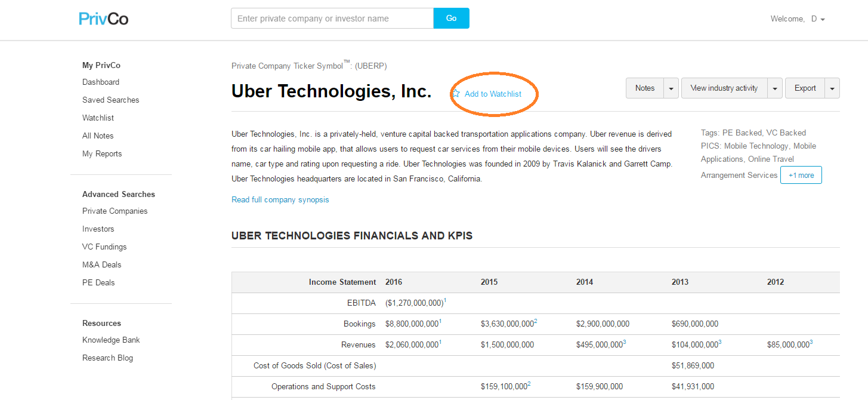Open M&A Deals search
This screenshot has height=400, width=868.
[102, 264]
